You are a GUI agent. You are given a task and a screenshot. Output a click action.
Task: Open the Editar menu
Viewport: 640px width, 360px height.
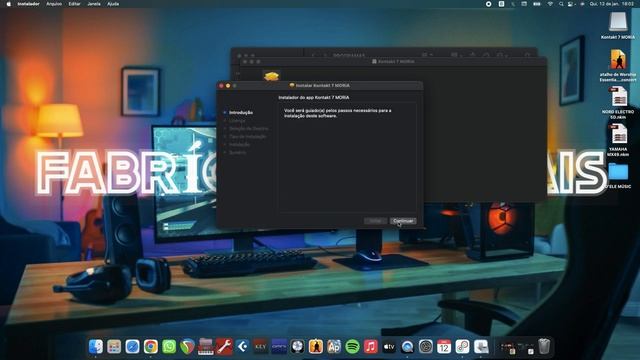tap(74, 4)
